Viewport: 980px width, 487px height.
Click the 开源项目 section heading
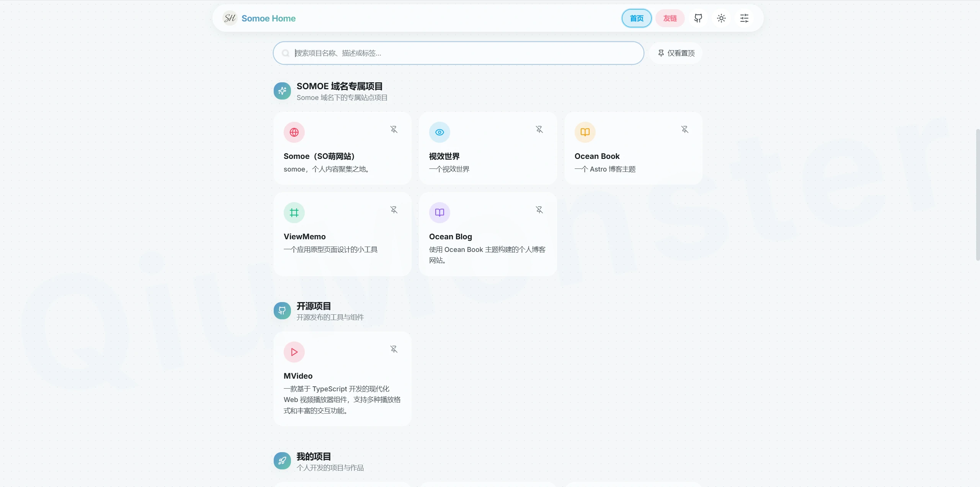pyautogui.click(x=314, y=306)
